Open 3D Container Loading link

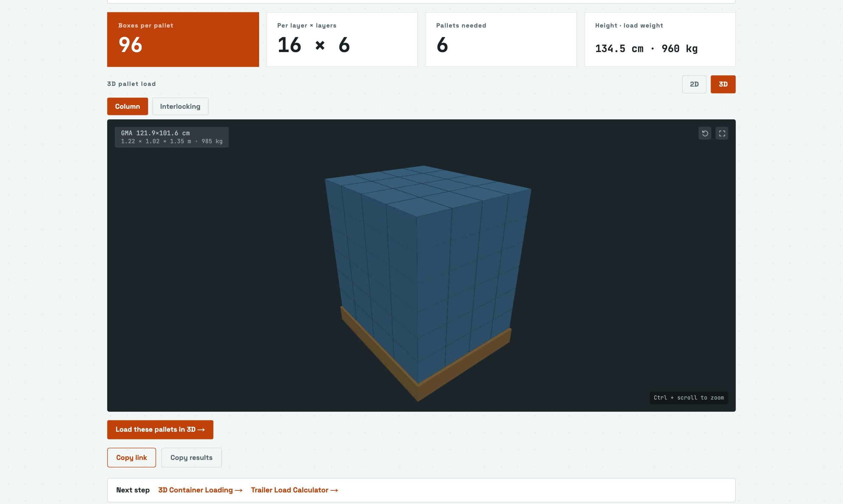tap(200, 490)
